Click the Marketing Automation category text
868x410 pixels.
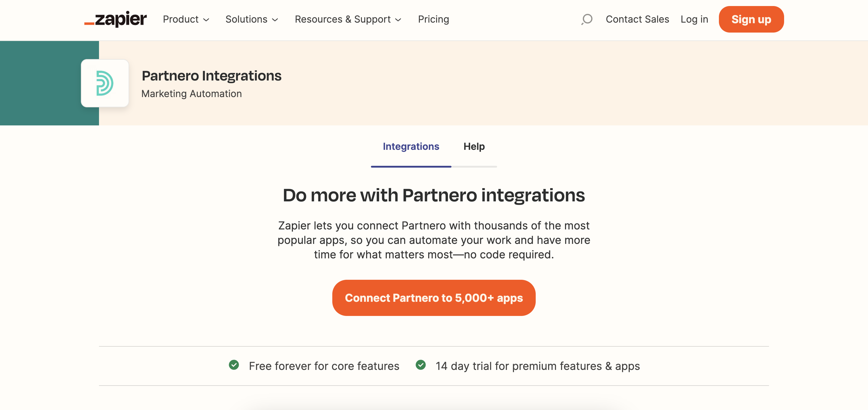tap(191, 93)
